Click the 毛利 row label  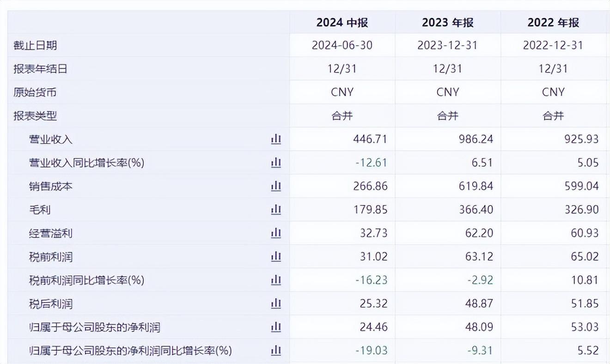40,210
